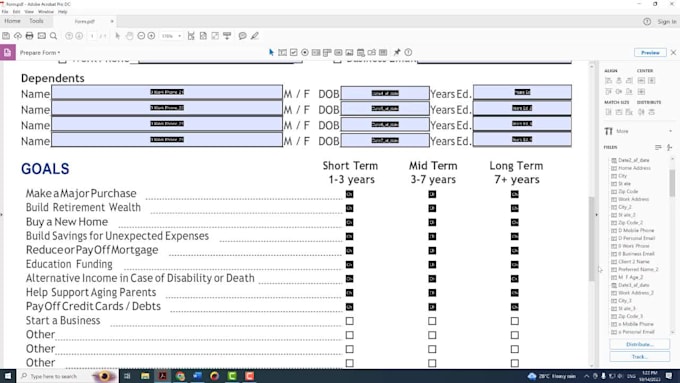Open the Edit menu
This screenshot has width=680, height=383.
[16, 12]
